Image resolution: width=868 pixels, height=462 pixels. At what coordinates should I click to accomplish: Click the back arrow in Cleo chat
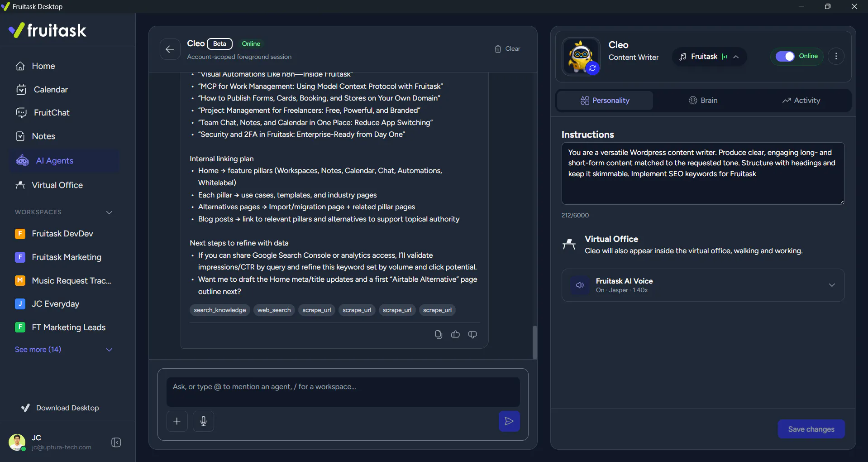170,49
